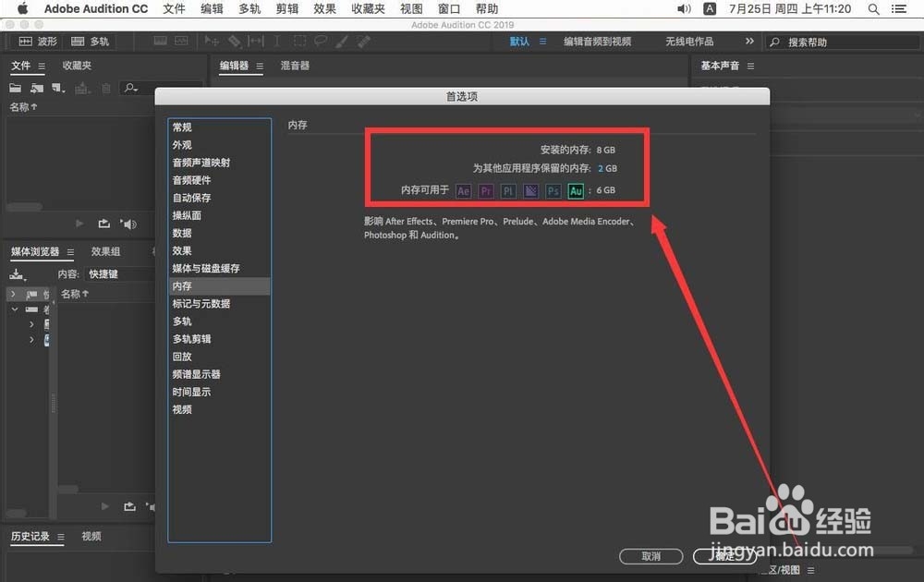Click the Prelude (Pl) memory icon
The height and width of the screenshot is (582, 924).
[508, 191]
